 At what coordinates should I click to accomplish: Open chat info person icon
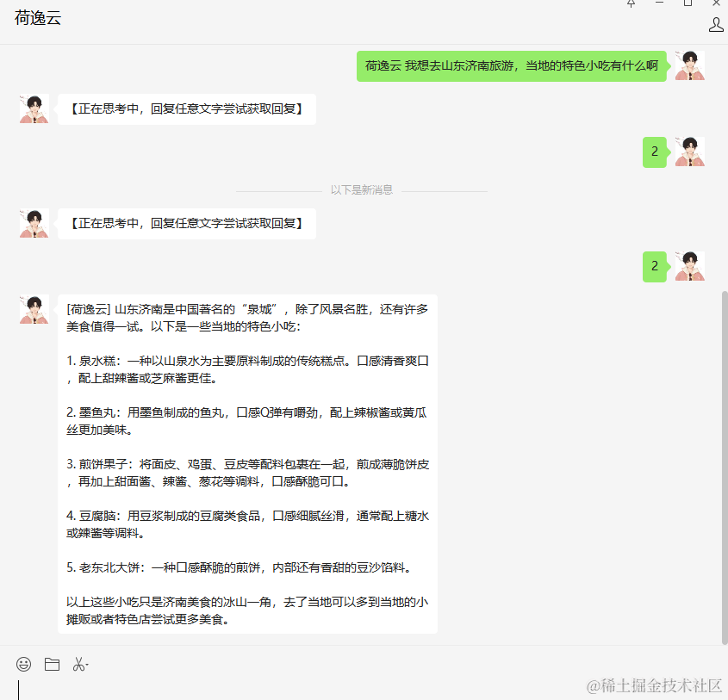[x=715, y=25]
